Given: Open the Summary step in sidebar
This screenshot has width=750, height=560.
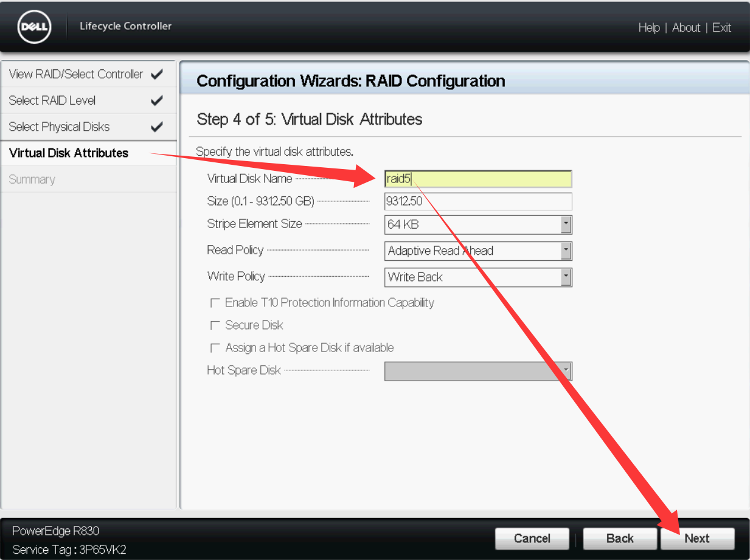Looking at the screenshot, I should click(x=32, y=179).
